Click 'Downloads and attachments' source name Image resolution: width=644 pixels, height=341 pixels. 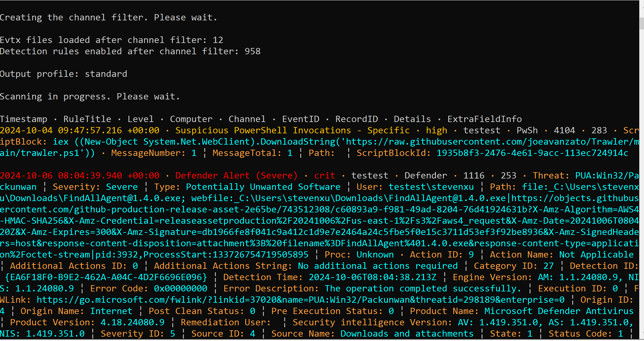pos(407,334)
